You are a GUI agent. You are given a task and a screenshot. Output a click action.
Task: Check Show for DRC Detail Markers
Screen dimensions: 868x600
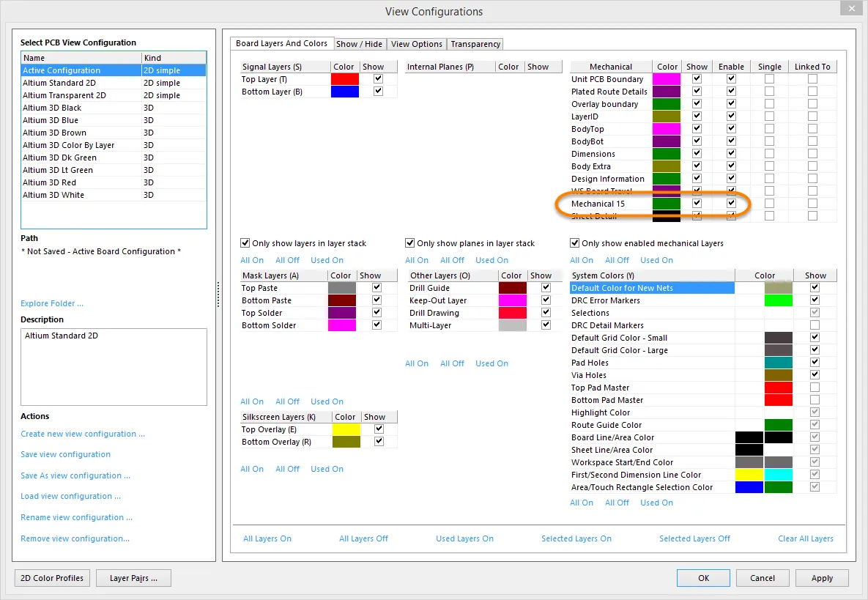(815, 325)
